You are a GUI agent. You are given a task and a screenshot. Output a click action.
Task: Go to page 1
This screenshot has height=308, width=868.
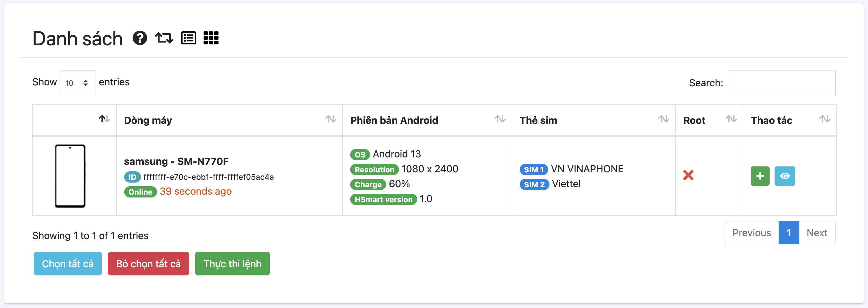789,233
